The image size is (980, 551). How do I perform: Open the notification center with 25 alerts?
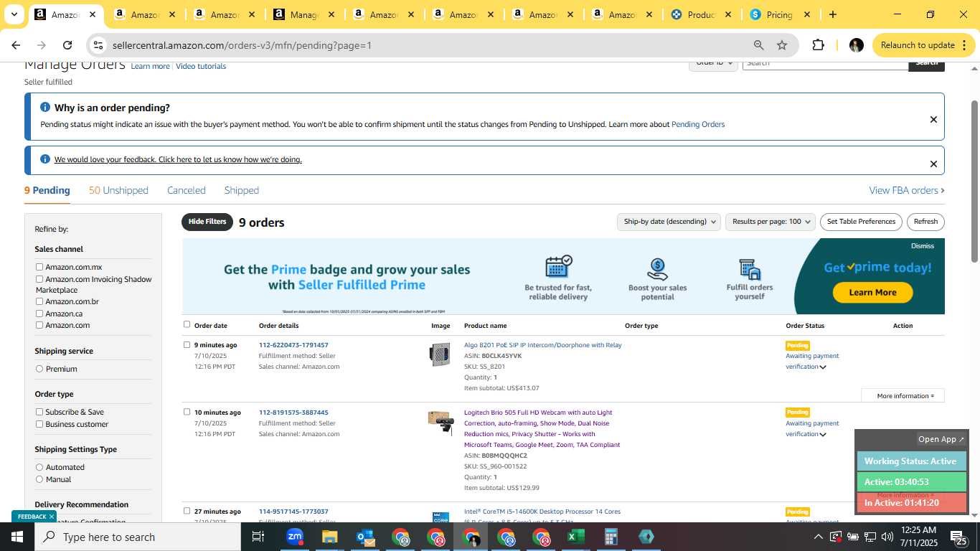point(958,537)
